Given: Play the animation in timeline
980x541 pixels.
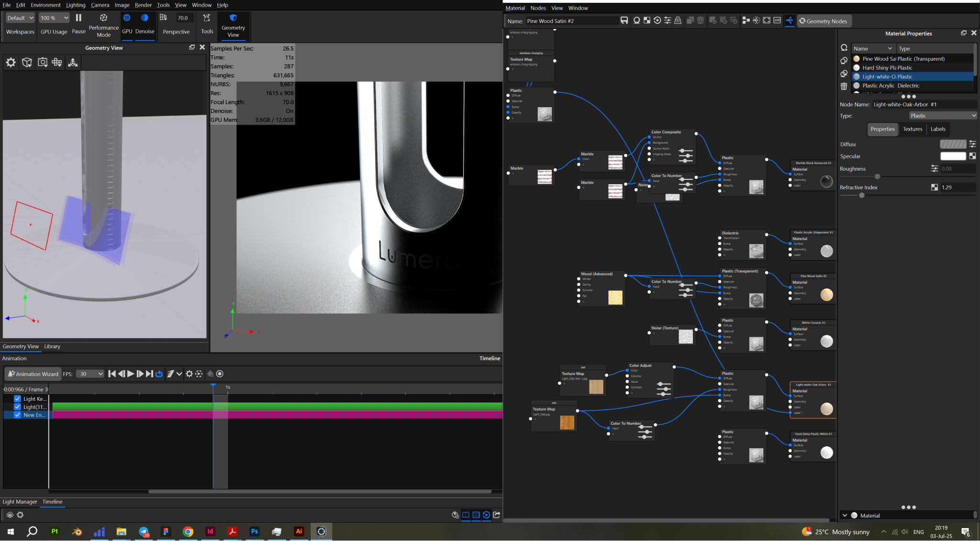Looking at the screenshot, I should [x=131, y=374].
